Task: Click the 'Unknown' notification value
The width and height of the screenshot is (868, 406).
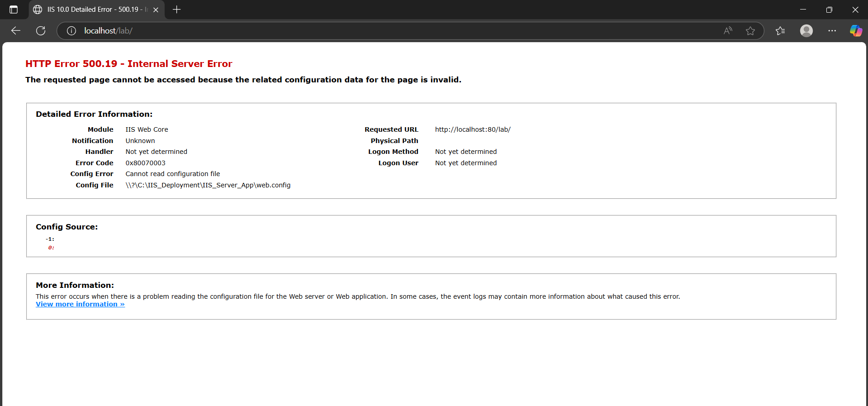Action: tap(140, 141)
